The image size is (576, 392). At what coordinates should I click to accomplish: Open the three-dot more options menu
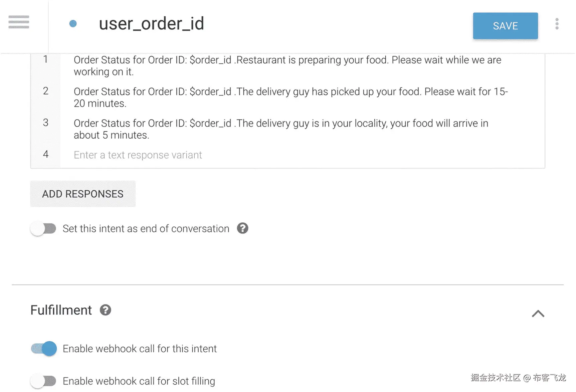tap(557, 24)
